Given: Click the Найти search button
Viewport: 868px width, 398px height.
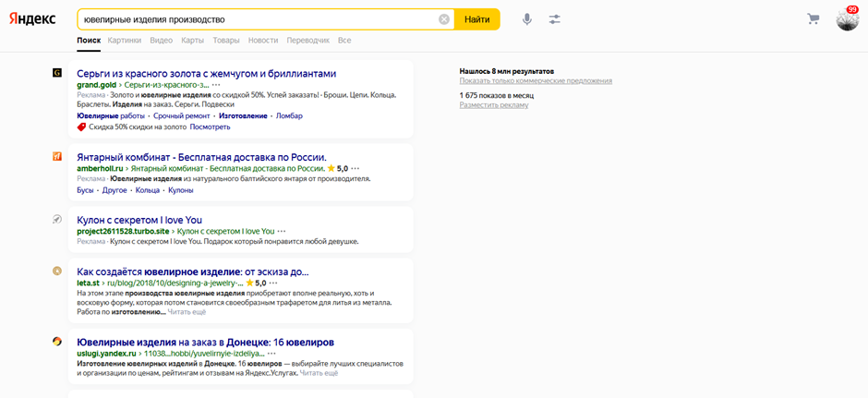Looking at the screenshot, I should click(x=477, y=19).
